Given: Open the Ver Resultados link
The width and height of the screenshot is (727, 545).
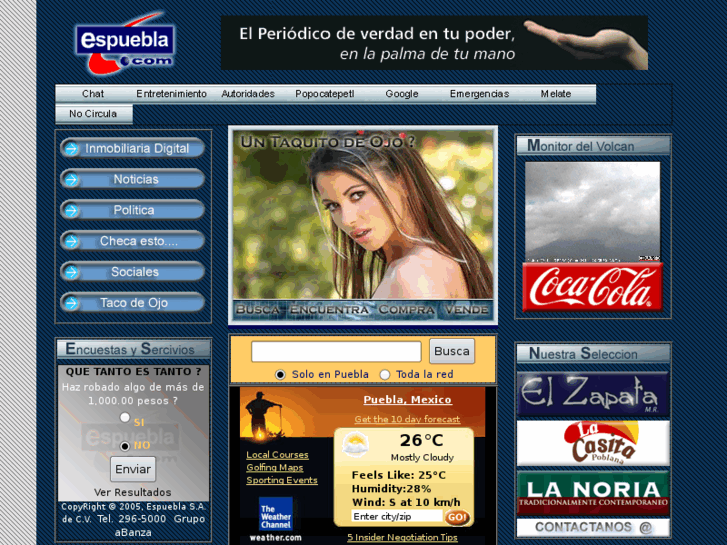Looking at the screenshot, I should [x=133, y=492].
